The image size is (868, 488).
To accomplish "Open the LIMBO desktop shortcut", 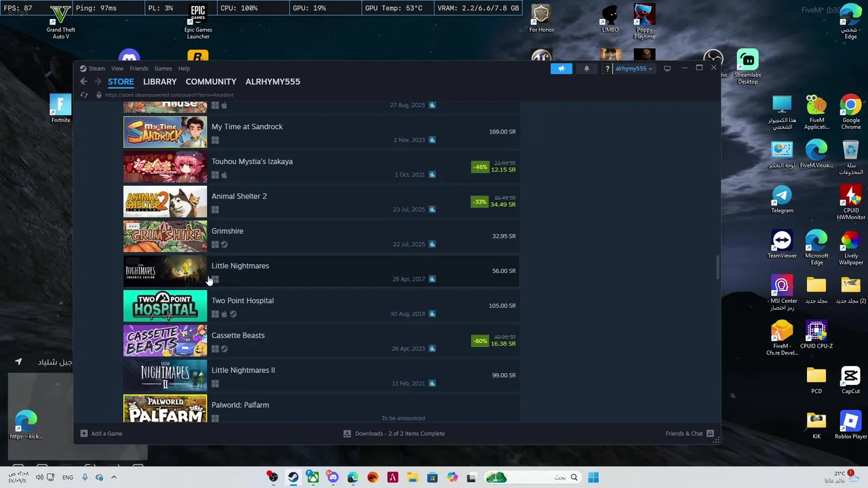I will coord(610,18).
